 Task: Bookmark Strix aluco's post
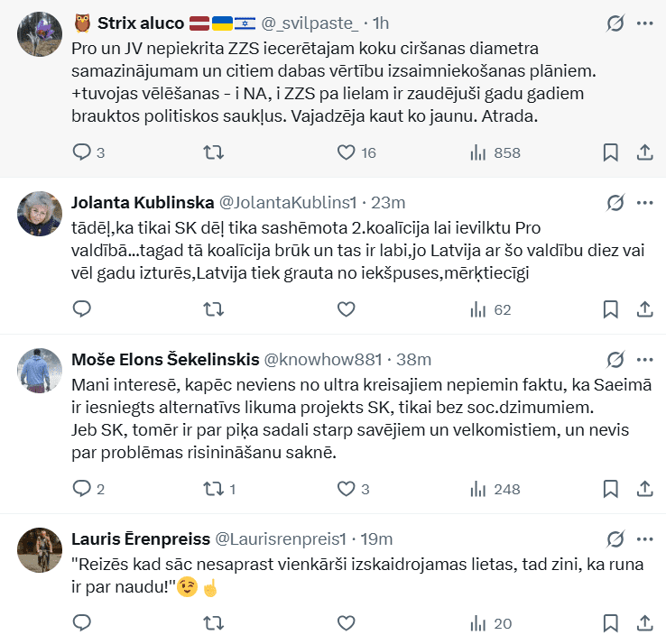pos(611,152)
